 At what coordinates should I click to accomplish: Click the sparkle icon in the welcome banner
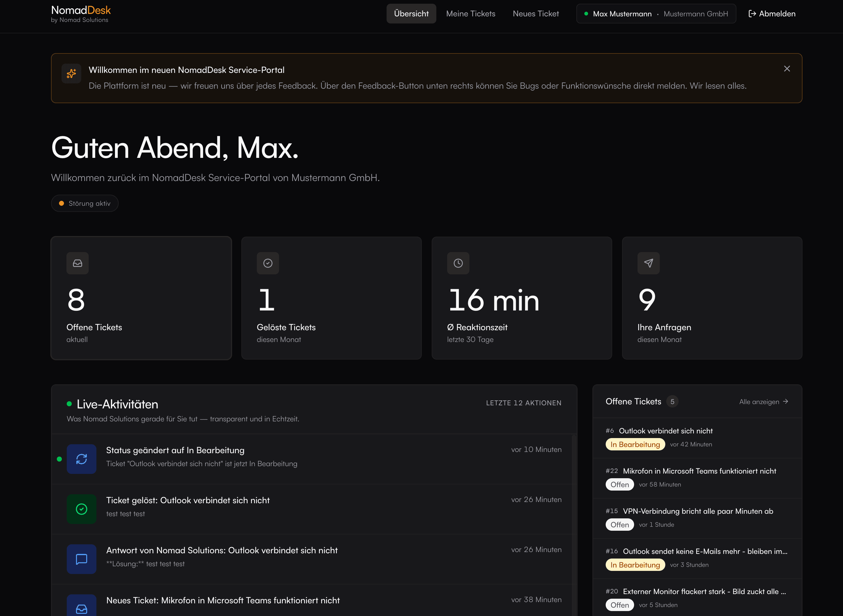(x=71, y=74)
